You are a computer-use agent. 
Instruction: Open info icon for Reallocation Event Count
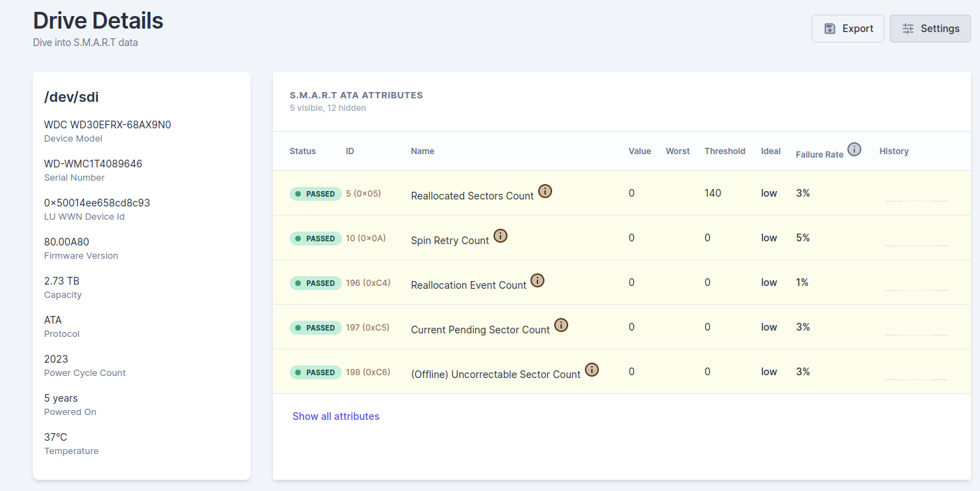[x=537, y=280]
